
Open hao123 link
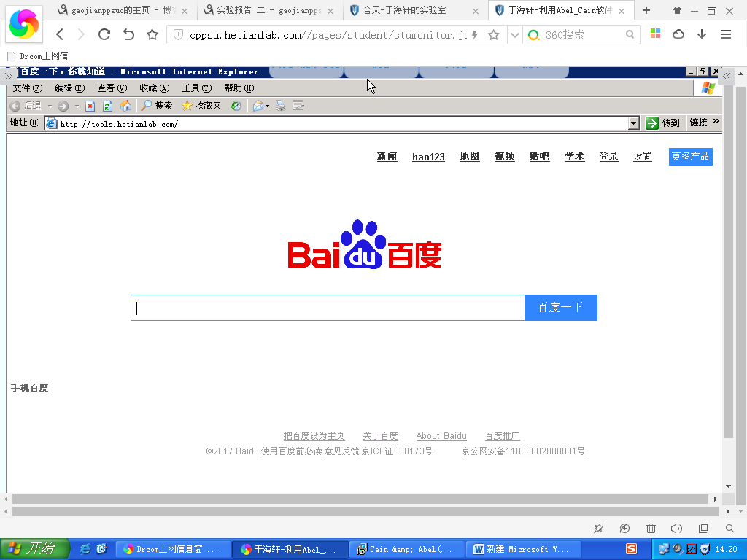(x=428, y=157)
